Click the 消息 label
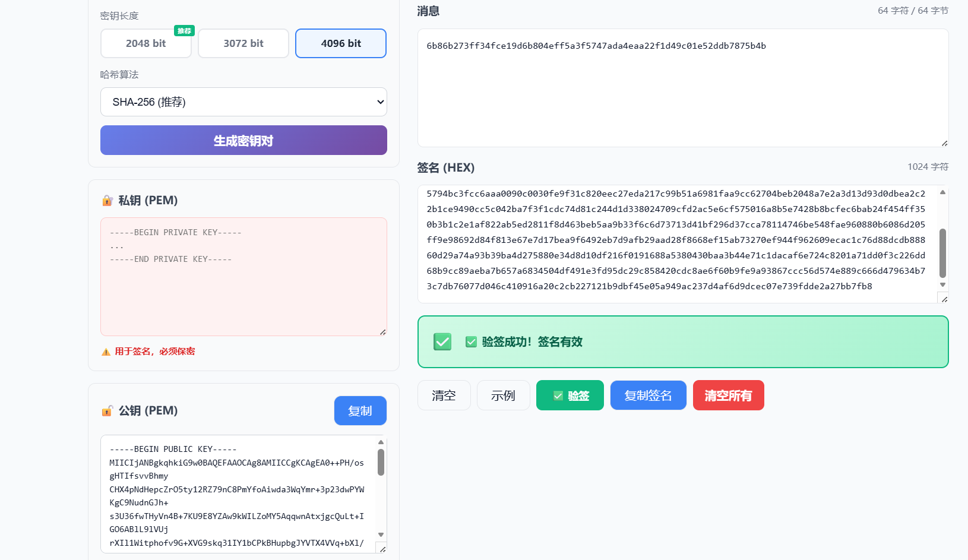Image resolution: width=968 pixels, height=560 pixels. (x=428, y=11)
